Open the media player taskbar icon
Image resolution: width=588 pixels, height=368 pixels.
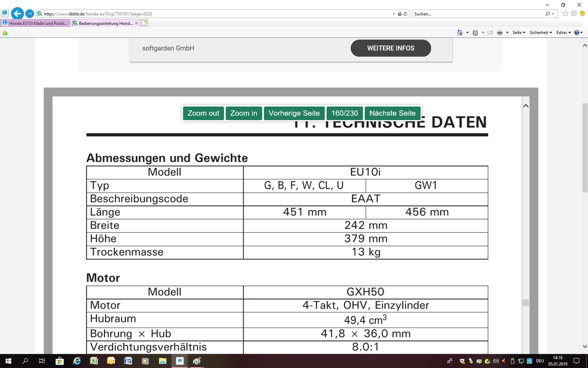click(145, 361)
